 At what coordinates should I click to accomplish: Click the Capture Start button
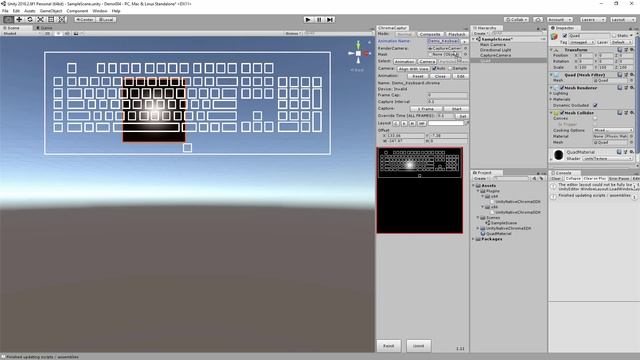tap(456, 109)
